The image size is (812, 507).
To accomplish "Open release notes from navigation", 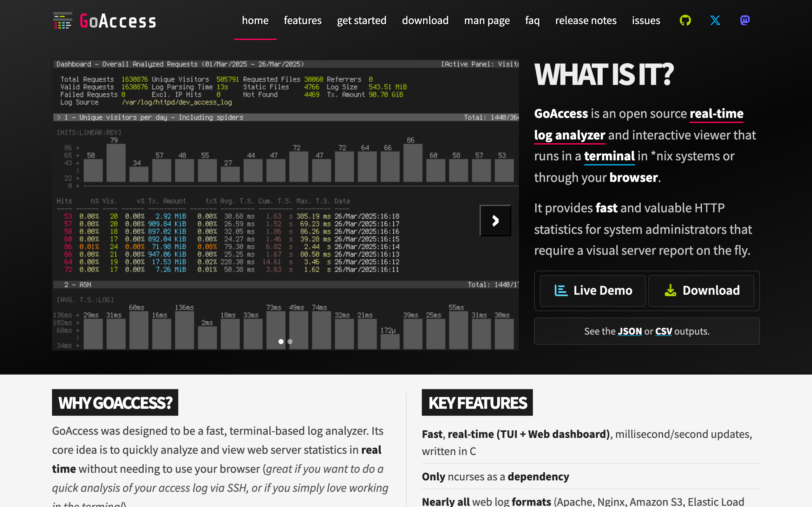I will click(586, 21).
